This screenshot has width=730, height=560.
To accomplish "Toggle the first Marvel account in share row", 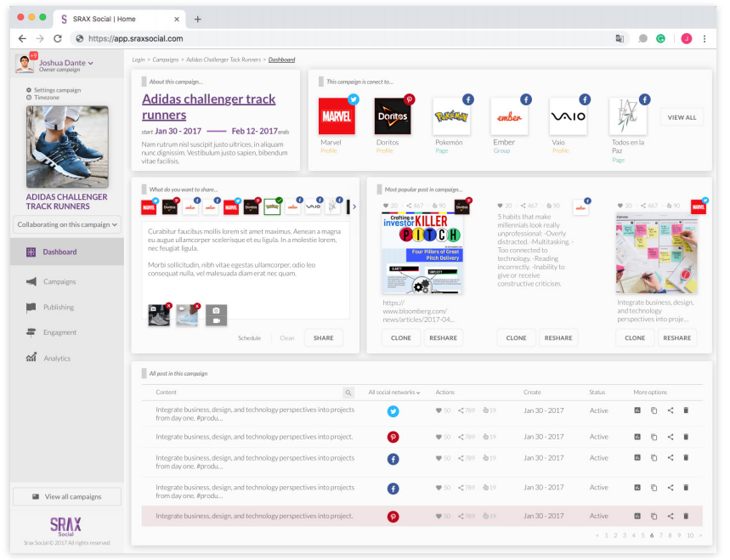I will (x=149, y=206).
